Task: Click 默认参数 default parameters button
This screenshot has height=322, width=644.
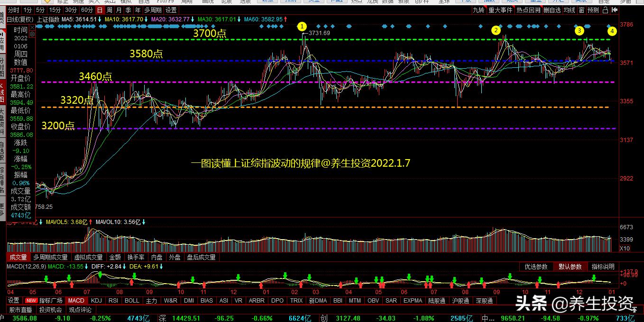Action: point(570,267)
